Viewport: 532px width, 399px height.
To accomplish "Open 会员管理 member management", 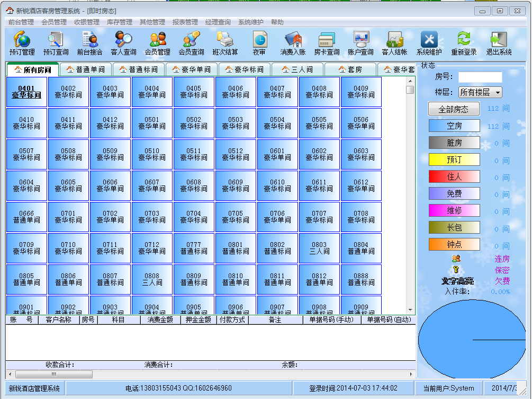I will pos(157,43).
